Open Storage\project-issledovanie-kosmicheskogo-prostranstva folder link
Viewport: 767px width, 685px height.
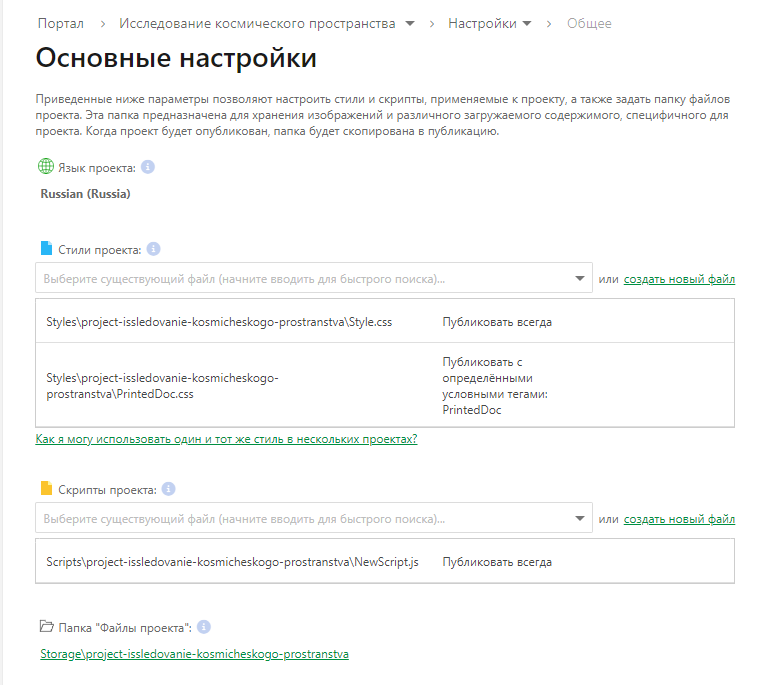194,654
